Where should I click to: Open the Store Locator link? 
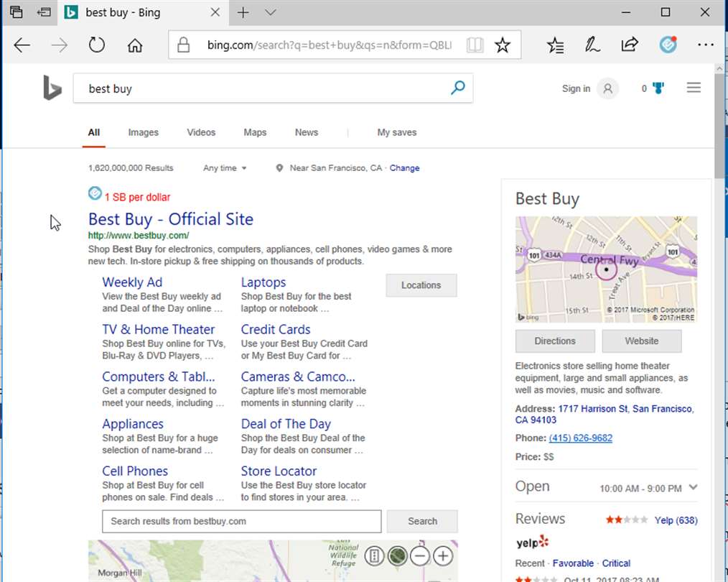point(279,471)
